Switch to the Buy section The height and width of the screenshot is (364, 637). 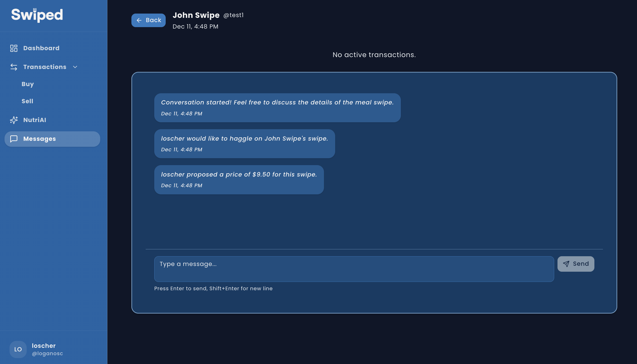(28, 84)
